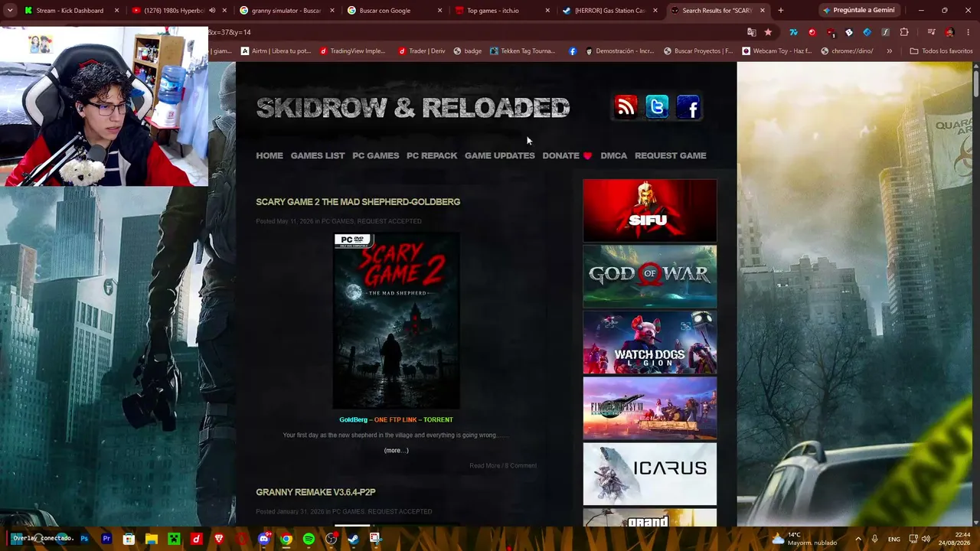This screenshot has width=980, height=551.
Task: Close the Search Results for SCARY tab
Action: (x=763, y=11)
